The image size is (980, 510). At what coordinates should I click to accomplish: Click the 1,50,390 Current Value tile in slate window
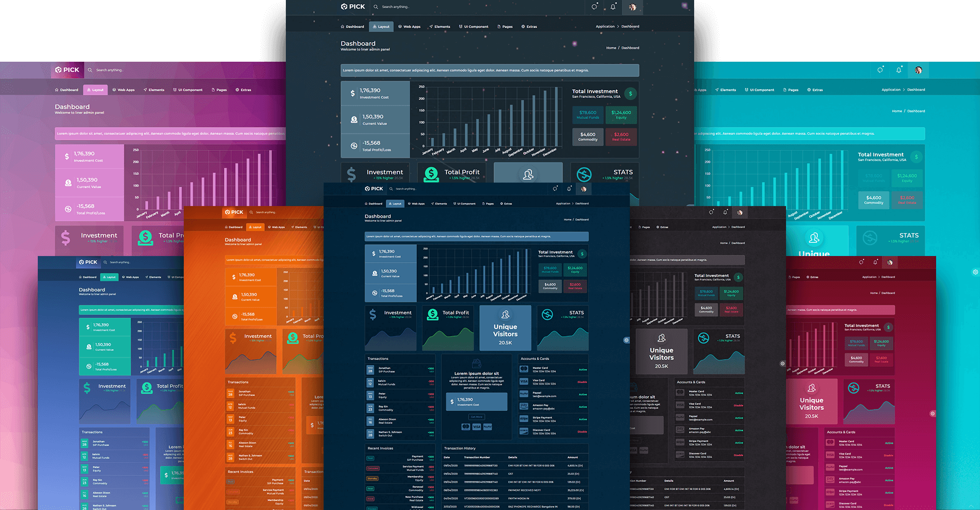pos(375,120)
